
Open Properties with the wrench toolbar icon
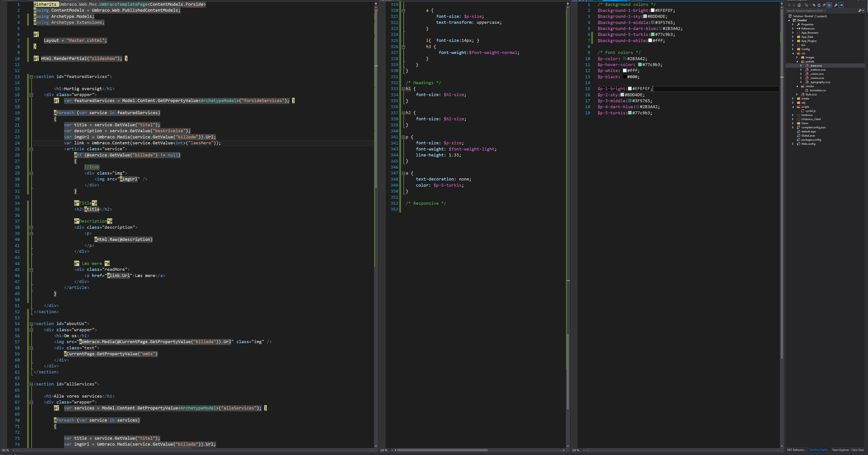(836, 5)
